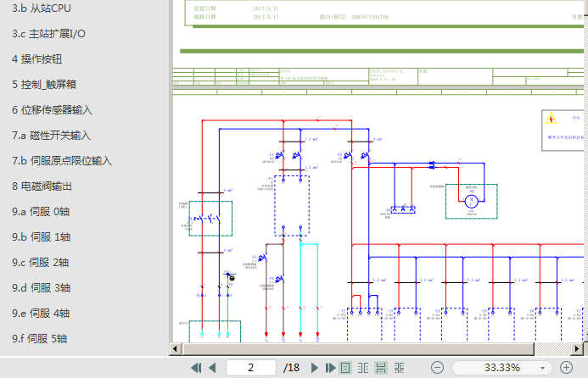Open bookmark 6 位移传感器输入
The height and width of the screenshot is (378, 588).
(x=52, y=110)
